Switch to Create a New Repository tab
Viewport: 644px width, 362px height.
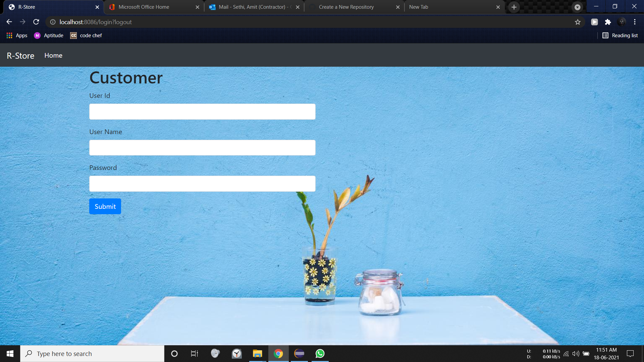(x=354, y=7)
